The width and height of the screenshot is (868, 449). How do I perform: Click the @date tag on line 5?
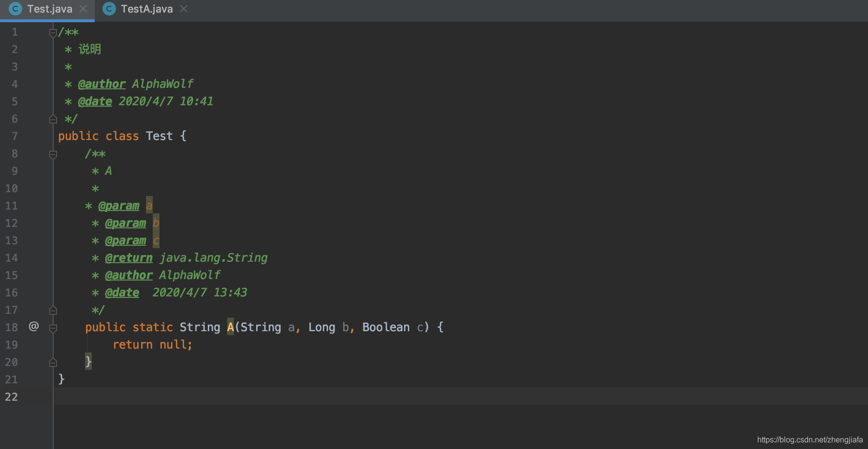pos(95,101)
